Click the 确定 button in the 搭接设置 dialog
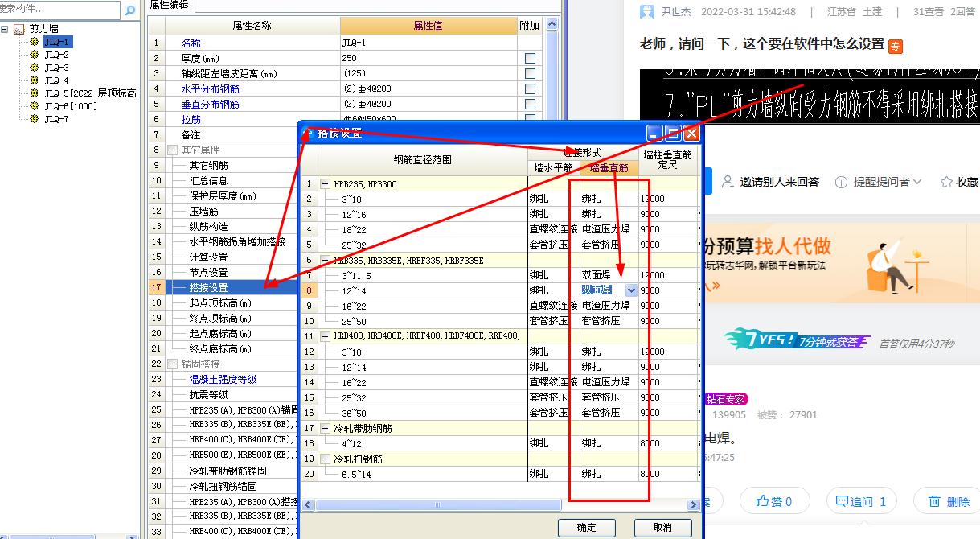 587,528
